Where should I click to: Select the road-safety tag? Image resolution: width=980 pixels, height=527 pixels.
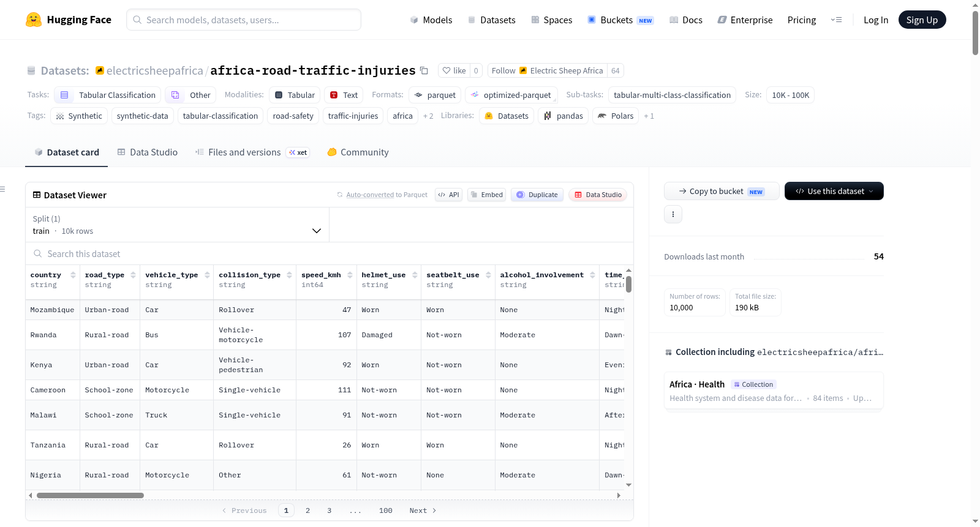pos(293,116)
